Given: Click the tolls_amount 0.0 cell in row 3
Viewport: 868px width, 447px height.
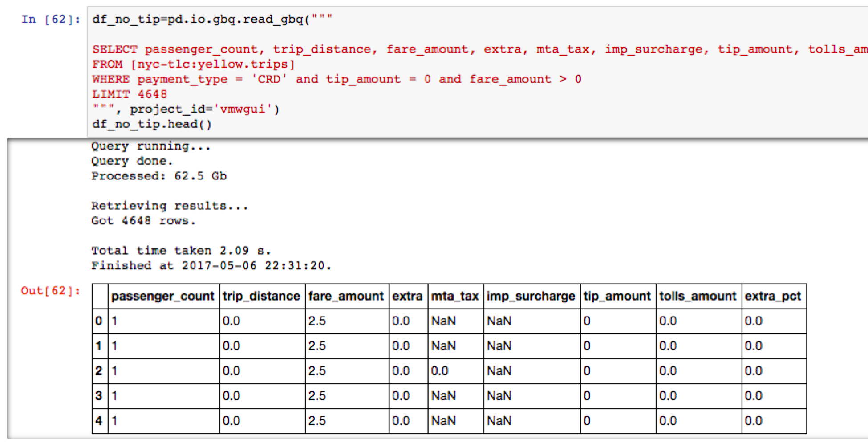Looking at the screenshot, I should click(698, 396).
